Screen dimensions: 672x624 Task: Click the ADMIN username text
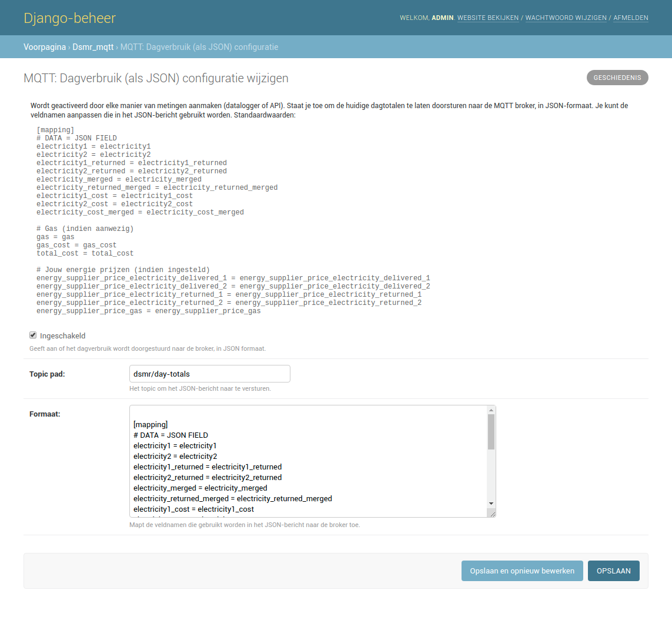(442, 18)
